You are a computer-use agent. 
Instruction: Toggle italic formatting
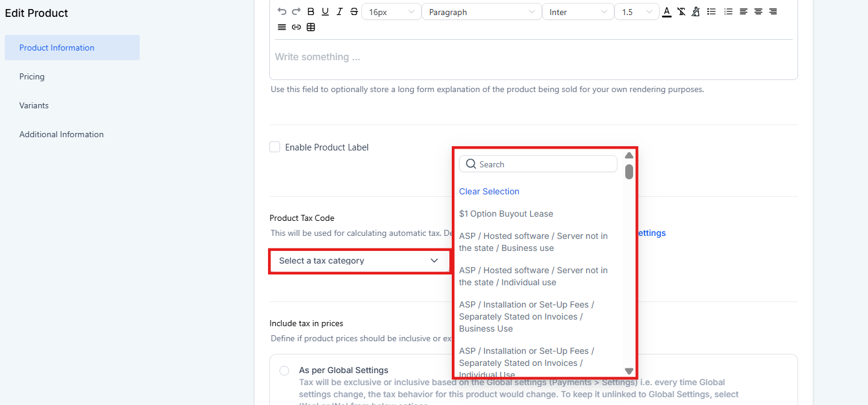pos(340,11)
